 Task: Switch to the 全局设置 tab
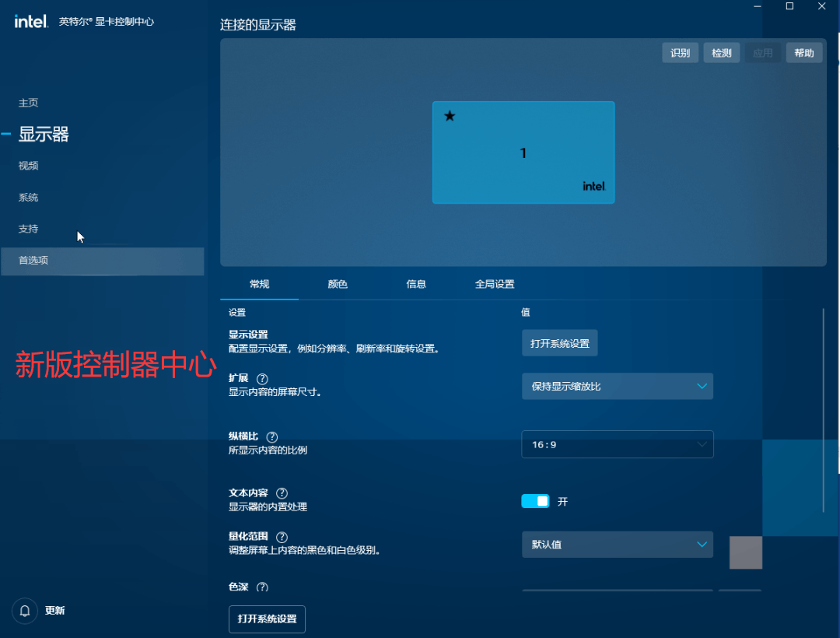point(495,284)
